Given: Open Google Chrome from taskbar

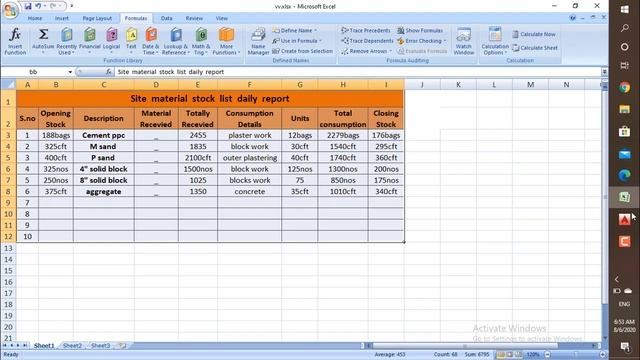Looking at the screenshot, I should [624, 87].
